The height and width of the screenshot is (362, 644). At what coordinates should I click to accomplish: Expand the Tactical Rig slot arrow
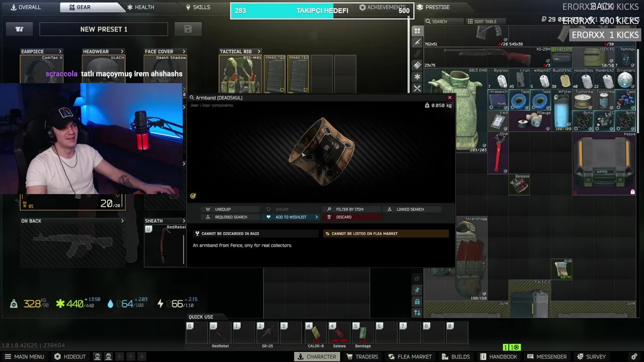[259, 51]
